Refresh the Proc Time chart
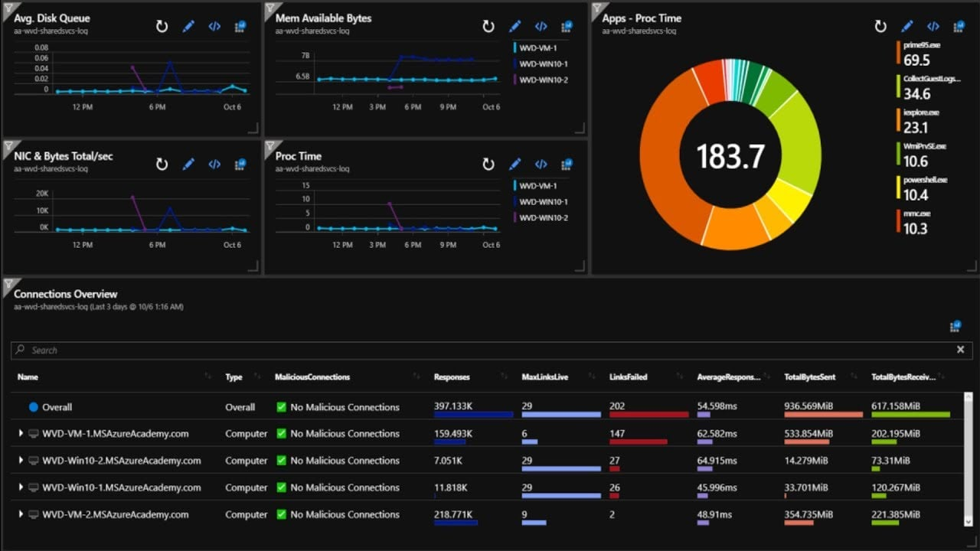 click(x=489, y=164)
